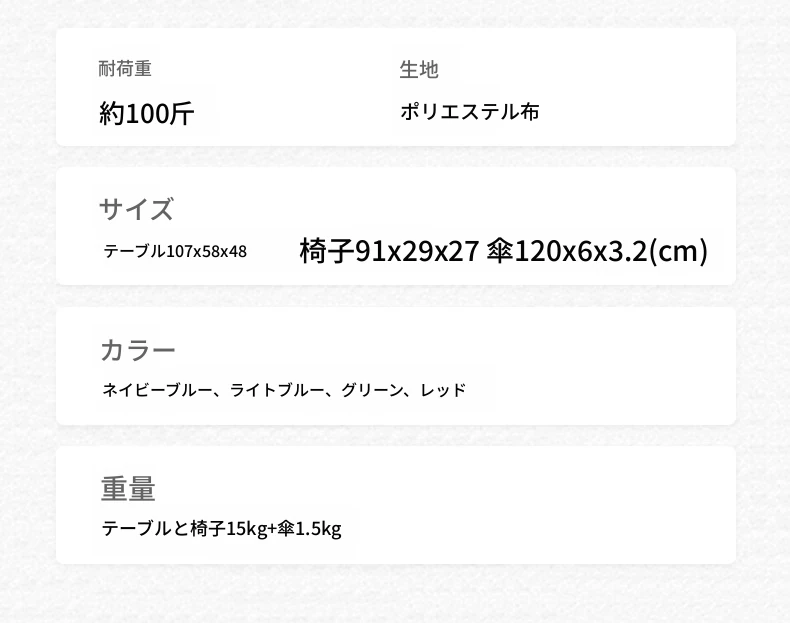Select the ネイビーブルー color name
790x623 pixels.
coord(157,390)
